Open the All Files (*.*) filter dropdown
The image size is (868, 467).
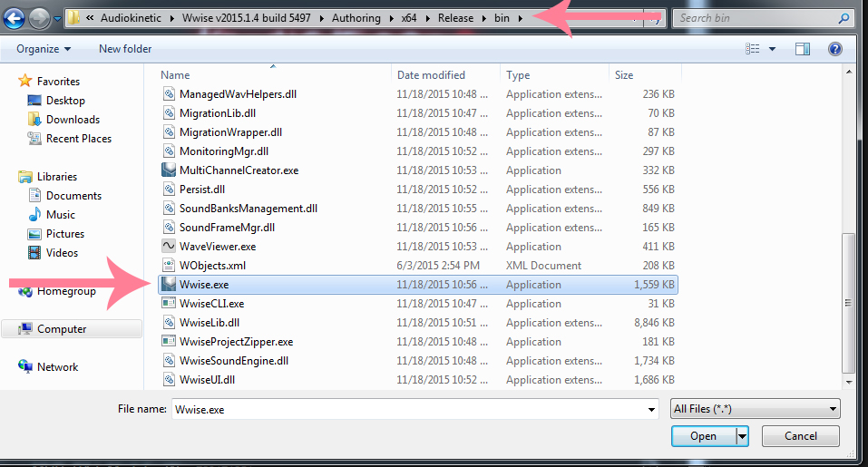[755, 409]
